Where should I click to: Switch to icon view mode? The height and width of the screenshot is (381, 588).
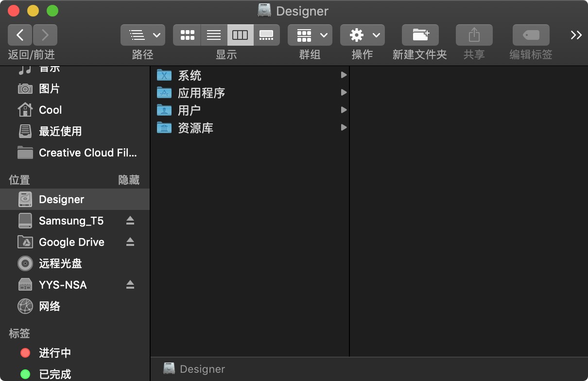[187, 35]
